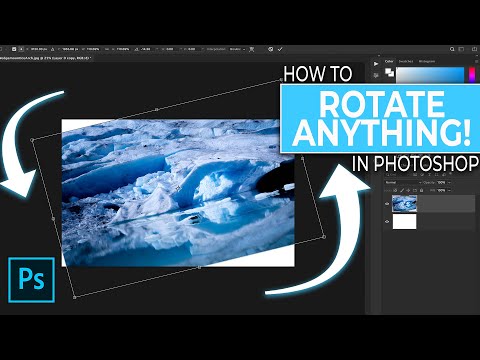Lock transparent pixels icon in Layers panel
480x360 pixels.
pyautogui.click(x=395, y=190)
